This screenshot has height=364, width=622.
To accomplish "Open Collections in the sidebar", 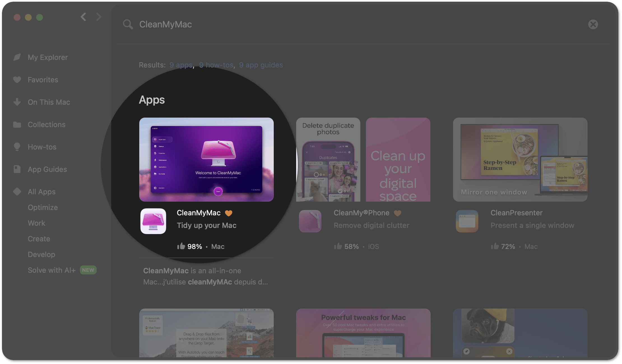I will 47,125.
